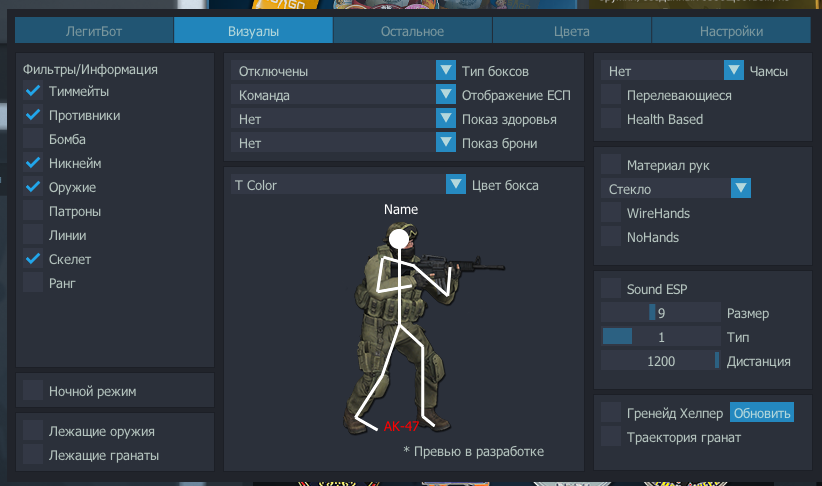Click the Отключены box type field
Screen dimensions: 822x486
click(x=333, y=70)
